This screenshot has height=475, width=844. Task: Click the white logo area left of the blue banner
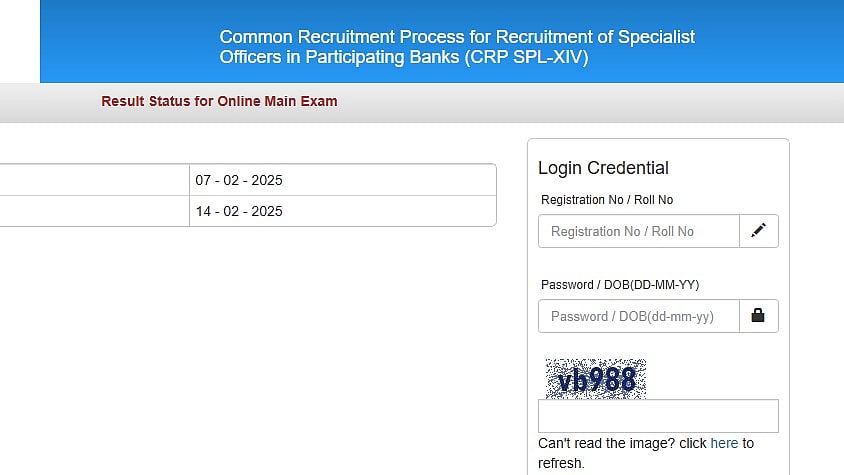(19, 41)
